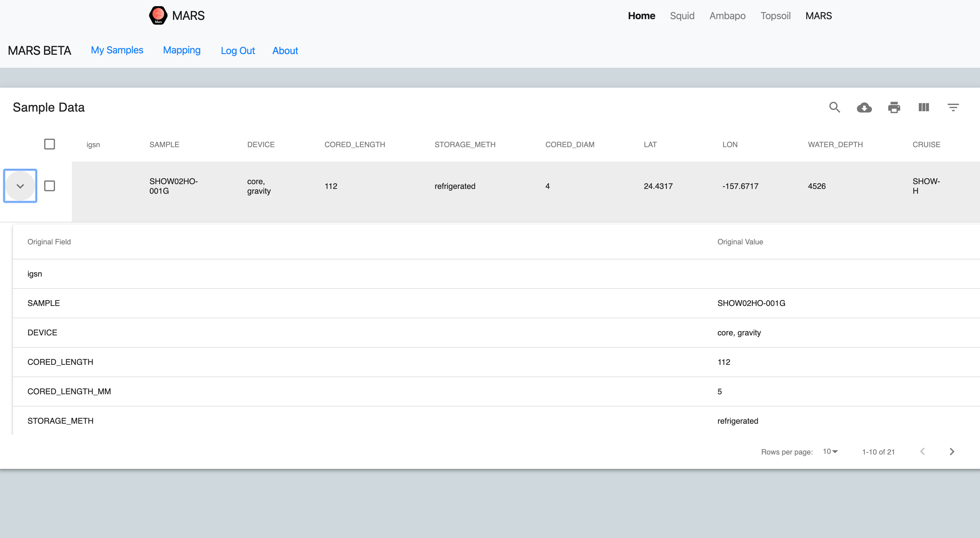Click the MARS title beside the logo
980x538 pixels.
pos(188,16)
